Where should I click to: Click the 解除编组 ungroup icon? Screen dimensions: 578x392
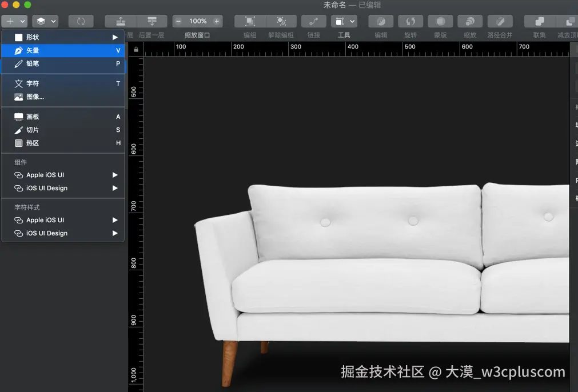[x=281, y=21]
